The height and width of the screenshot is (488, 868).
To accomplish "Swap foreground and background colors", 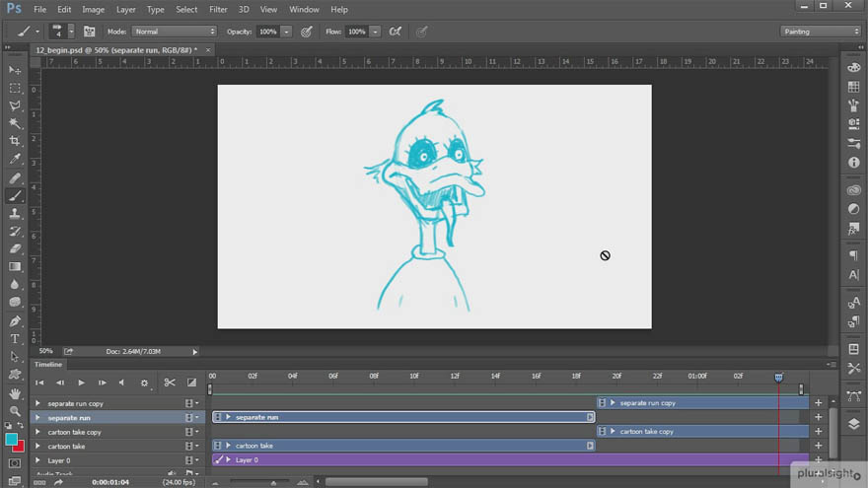I will coord(21,425).
